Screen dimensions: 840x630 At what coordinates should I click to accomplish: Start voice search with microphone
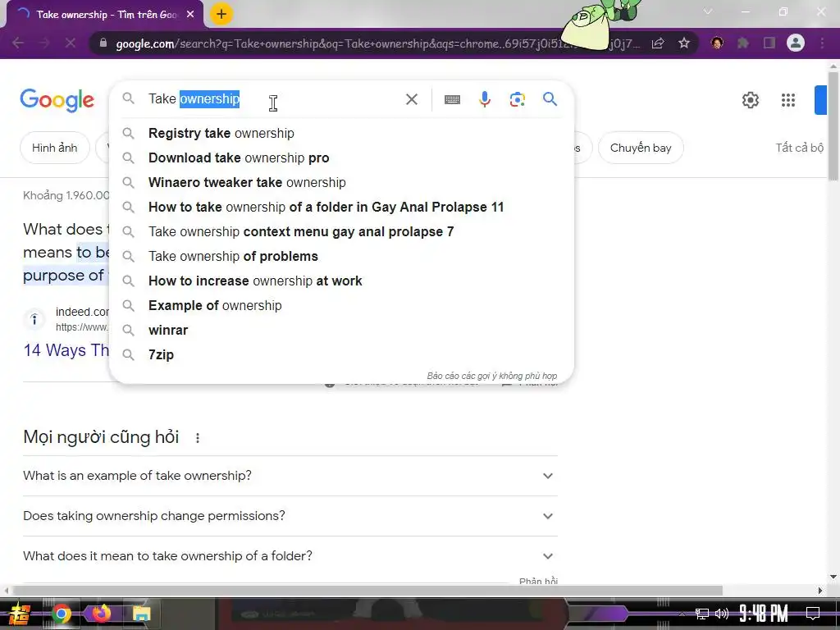[x=484, y=99]
